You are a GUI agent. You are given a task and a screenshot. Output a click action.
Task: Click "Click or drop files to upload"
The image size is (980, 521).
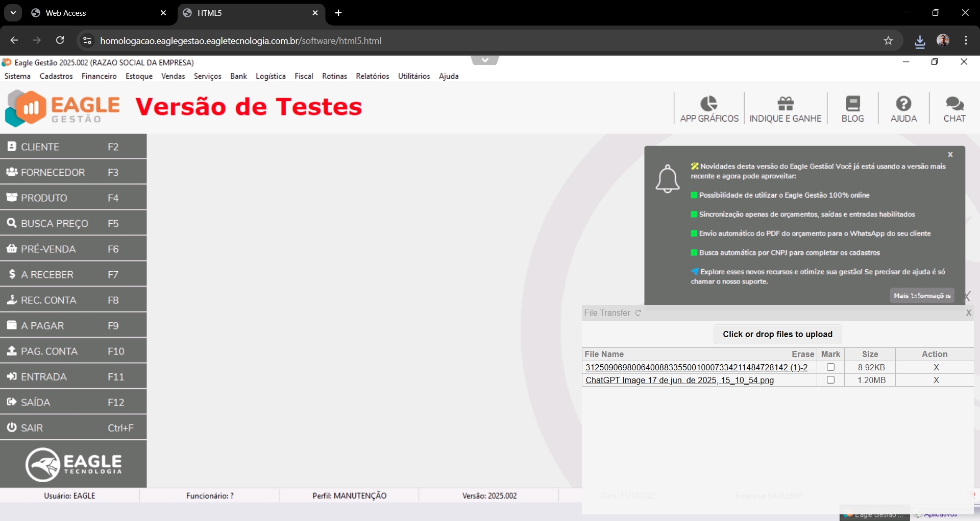tap(777, 334)
